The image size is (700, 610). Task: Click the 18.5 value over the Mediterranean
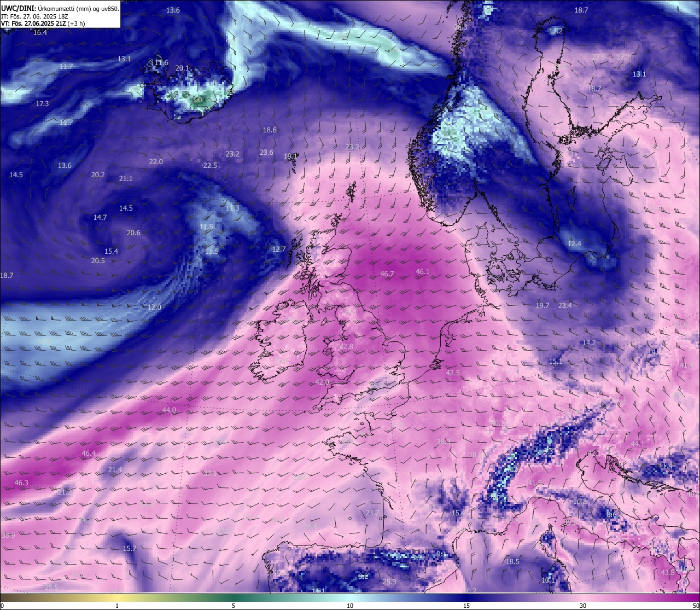(512, 562)
